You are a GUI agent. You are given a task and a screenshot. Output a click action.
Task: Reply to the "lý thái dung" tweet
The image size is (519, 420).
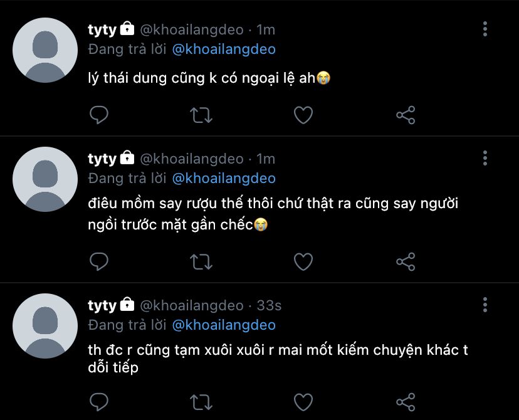pos(99,115)
